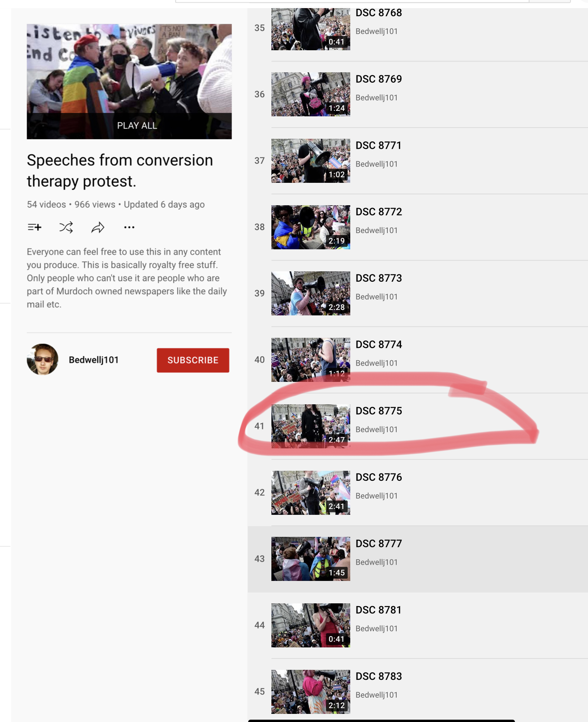
Task: Click the DSC 8772 video title
Action: (379, 212)
